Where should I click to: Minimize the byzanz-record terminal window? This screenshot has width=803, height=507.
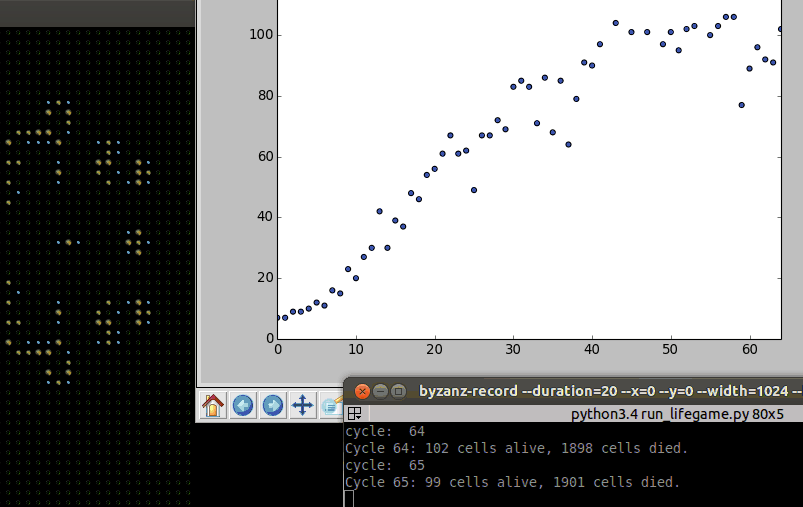(380, 392)
